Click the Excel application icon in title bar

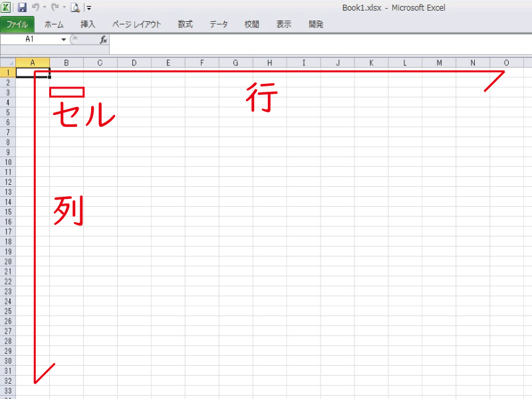[6, 8]
